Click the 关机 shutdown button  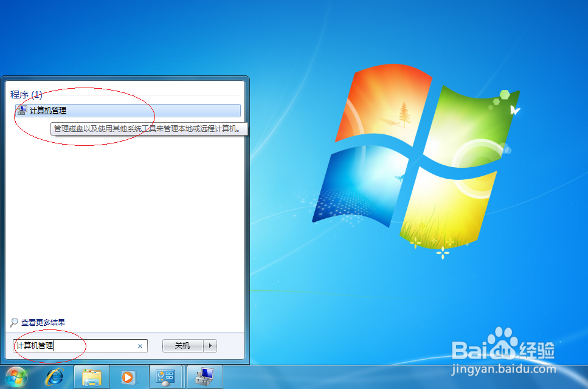point(182,345)
